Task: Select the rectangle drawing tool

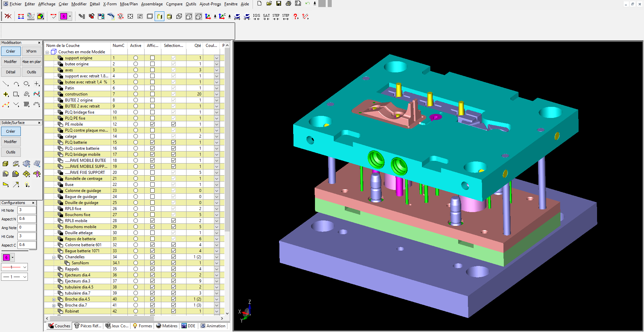Action: 16,94
